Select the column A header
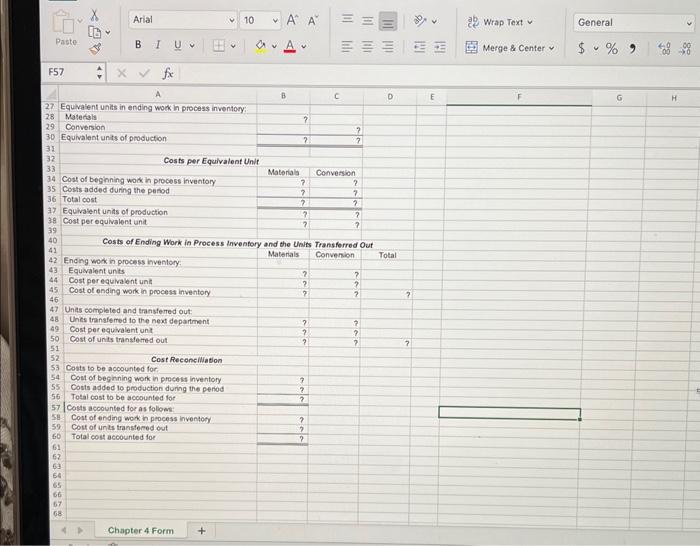Image resolution: width=700 pixels, height=546 pixels. [158, 94]
